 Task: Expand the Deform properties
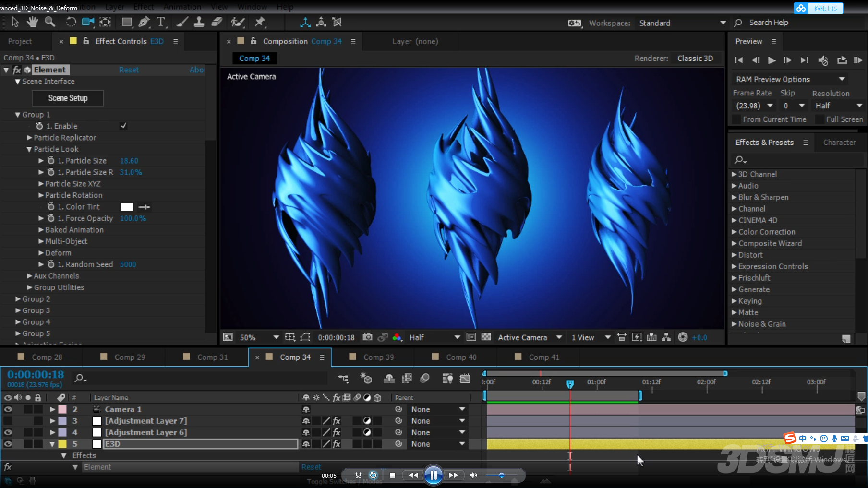click(x=41, y=253)
